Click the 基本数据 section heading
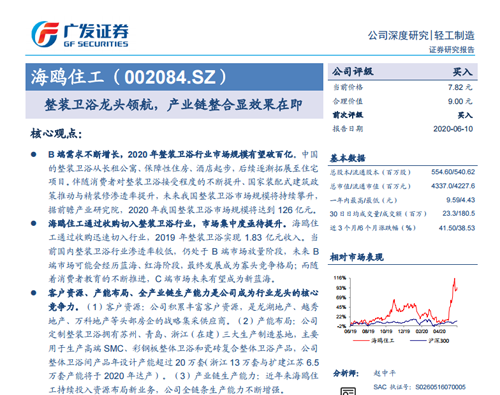This screenshot has width=500, height=395. click(348, 158)
